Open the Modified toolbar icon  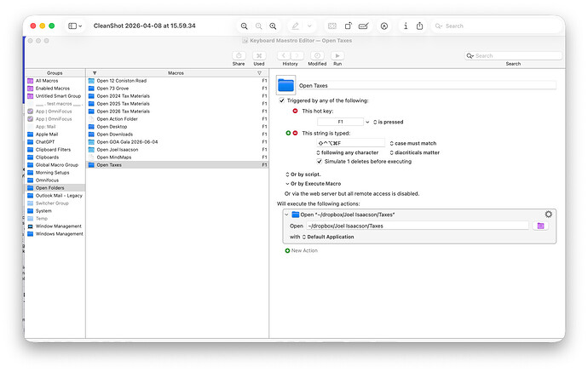(317, 56)
